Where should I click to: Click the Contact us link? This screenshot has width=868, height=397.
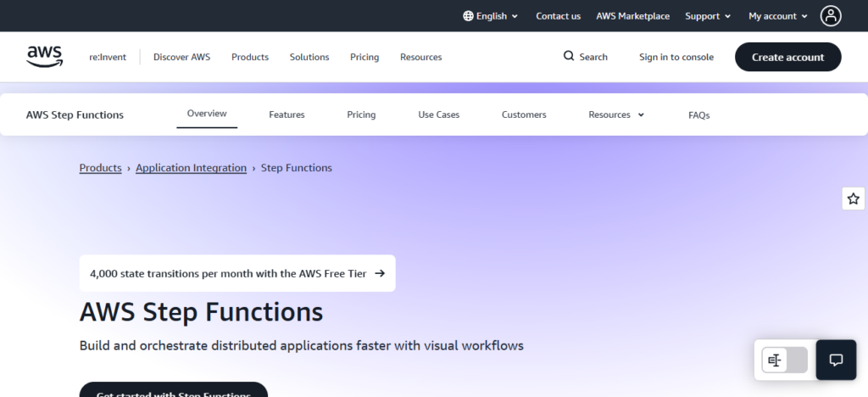click(x=558, y=16)
